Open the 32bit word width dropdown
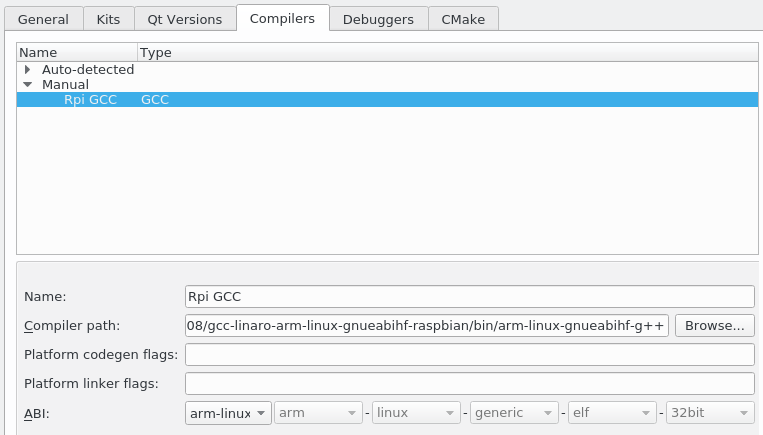 pos(709,412)
